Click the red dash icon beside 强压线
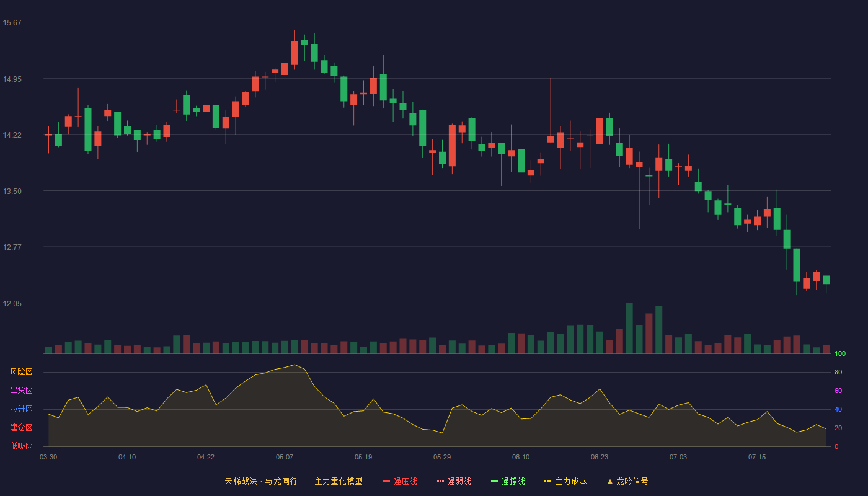This screenshot has height=496, width=868. pos(386,481)
